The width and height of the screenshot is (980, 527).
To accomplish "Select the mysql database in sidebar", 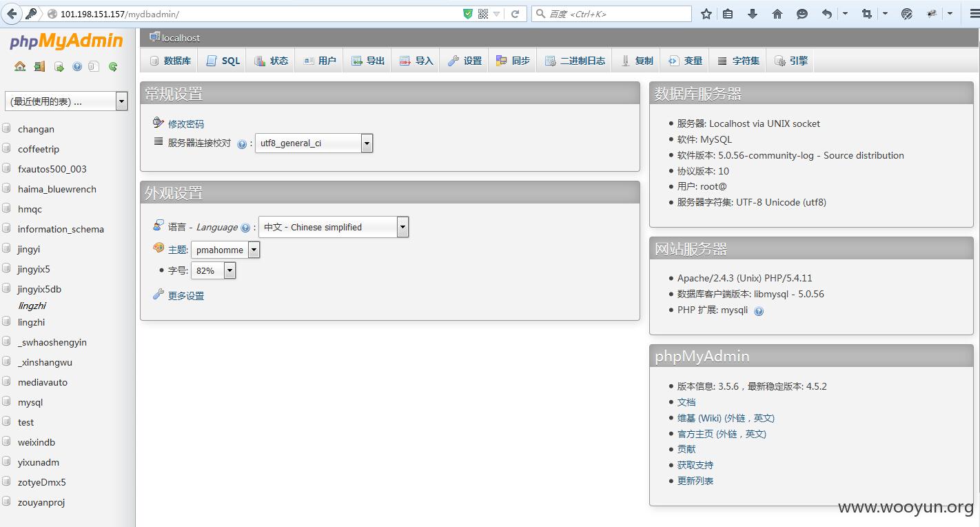I will (x=30, y=402).
